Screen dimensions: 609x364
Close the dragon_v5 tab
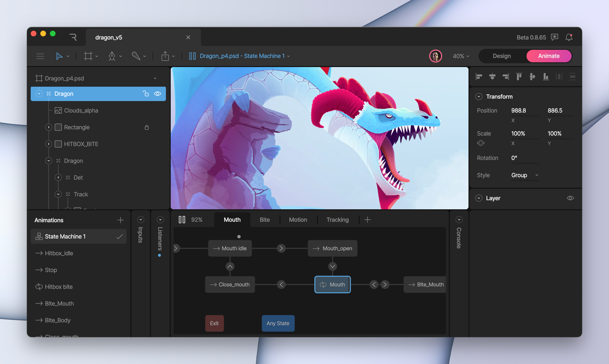(x=188, y=37)
